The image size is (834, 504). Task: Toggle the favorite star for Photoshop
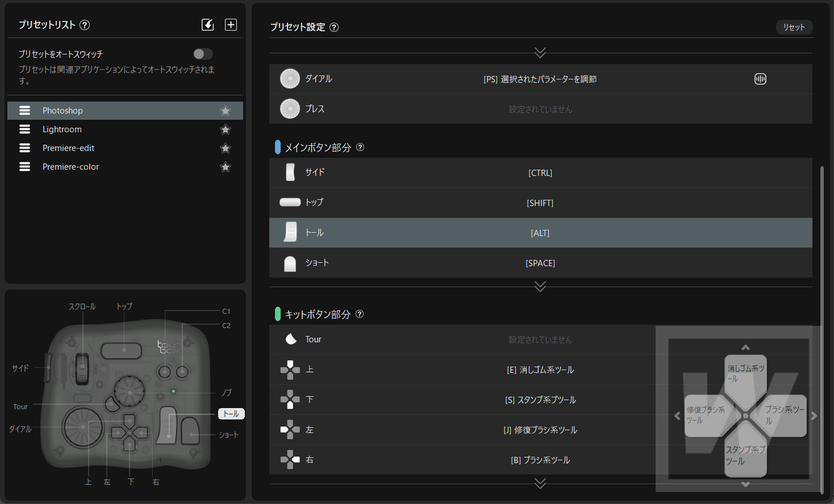pyautogui.click(x=226, y=111)
